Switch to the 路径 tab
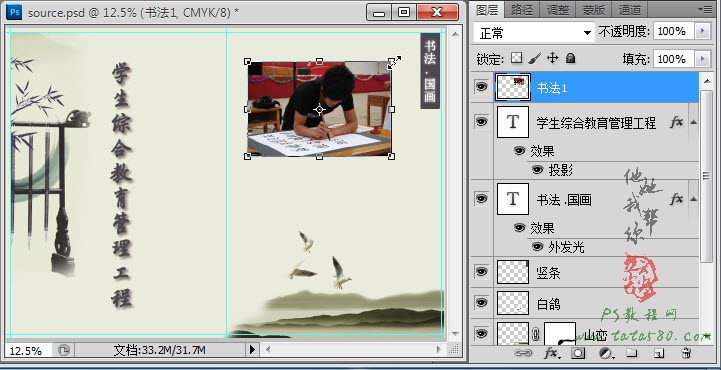 (522, 9)
